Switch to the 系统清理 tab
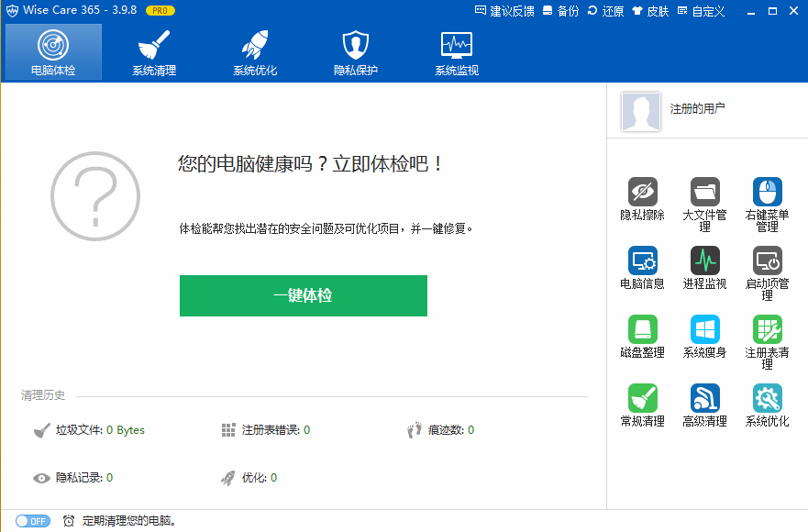This screenshot has height=532, width=808. click(x=152, y=51)
